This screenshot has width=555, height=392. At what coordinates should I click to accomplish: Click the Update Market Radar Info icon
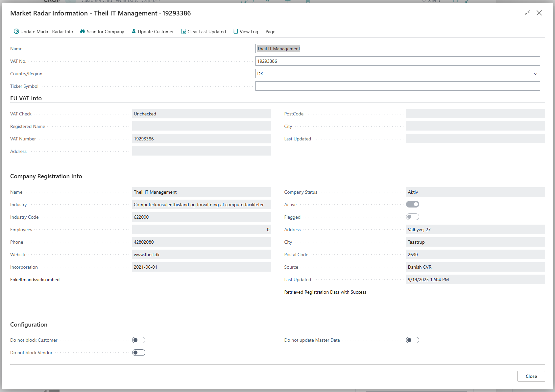pos(16,32)
